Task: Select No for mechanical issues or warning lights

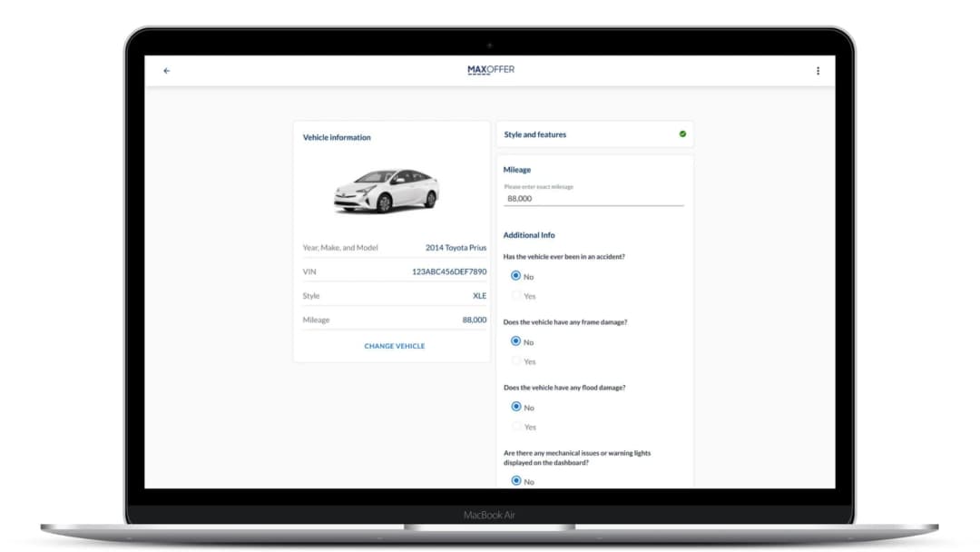Action: pyautogui.click(x=516, y=481)
